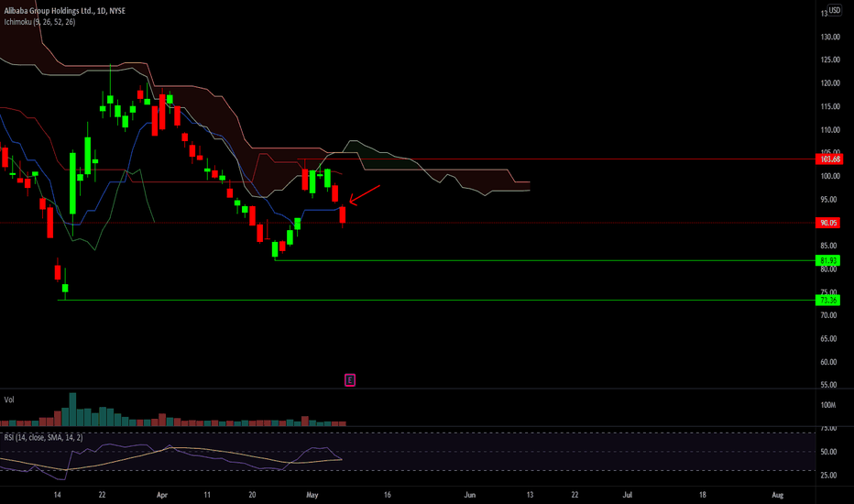Click the Aug date label on time axis
Screen dimensions: 854x504
(778, 495)
